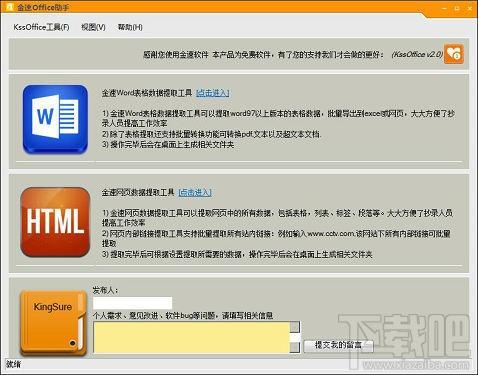Click inside the yellow message text area
This screenshot has width=478, height=375.
(192, 337)
